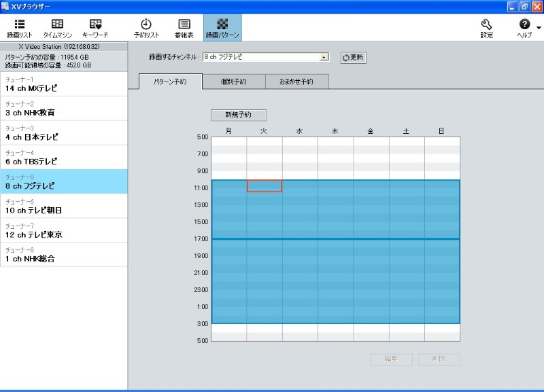Select tuner 8 1 ch NHK総合

64,255
